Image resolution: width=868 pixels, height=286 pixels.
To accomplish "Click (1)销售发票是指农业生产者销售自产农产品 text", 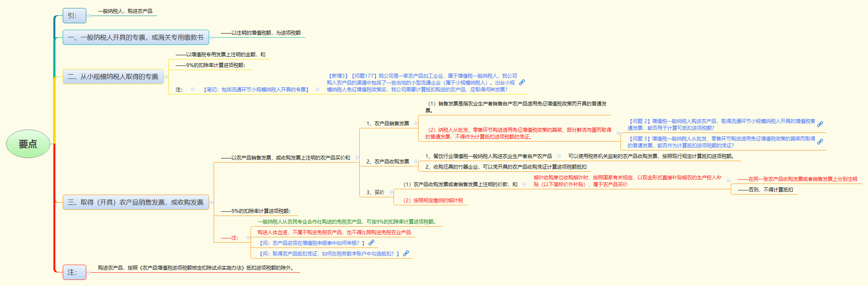I will tap(516, 107).
